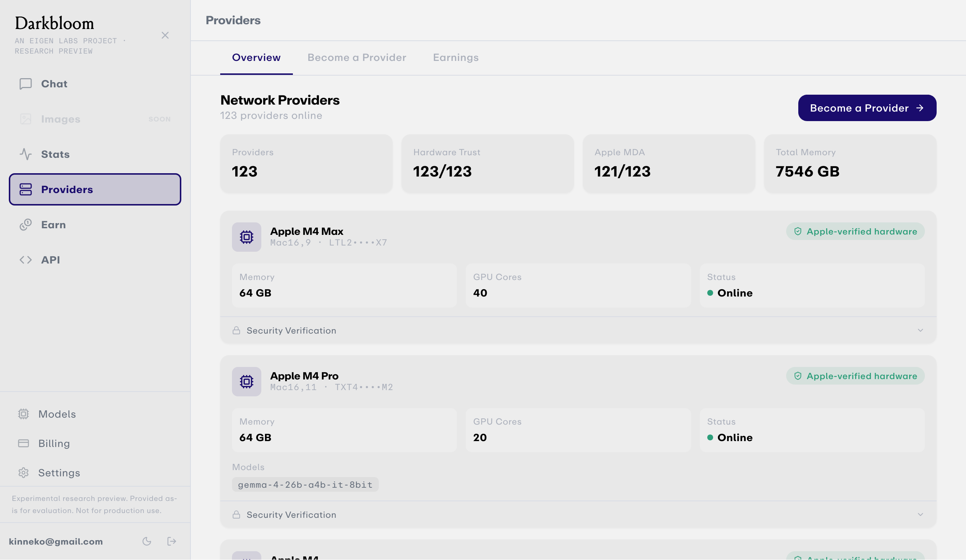Open the Become a Provider tab
Viewport: 966px width, 560px height.
tap(357, 58)
